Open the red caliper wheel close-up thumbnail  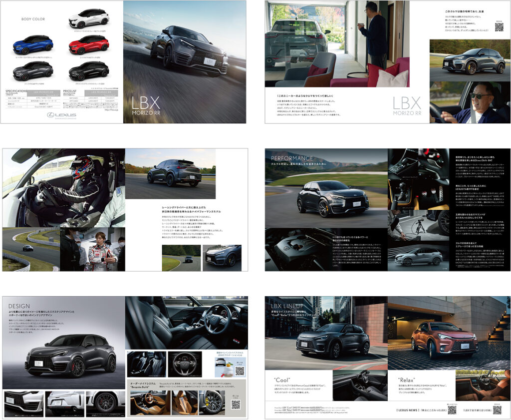tap(106, 404)
